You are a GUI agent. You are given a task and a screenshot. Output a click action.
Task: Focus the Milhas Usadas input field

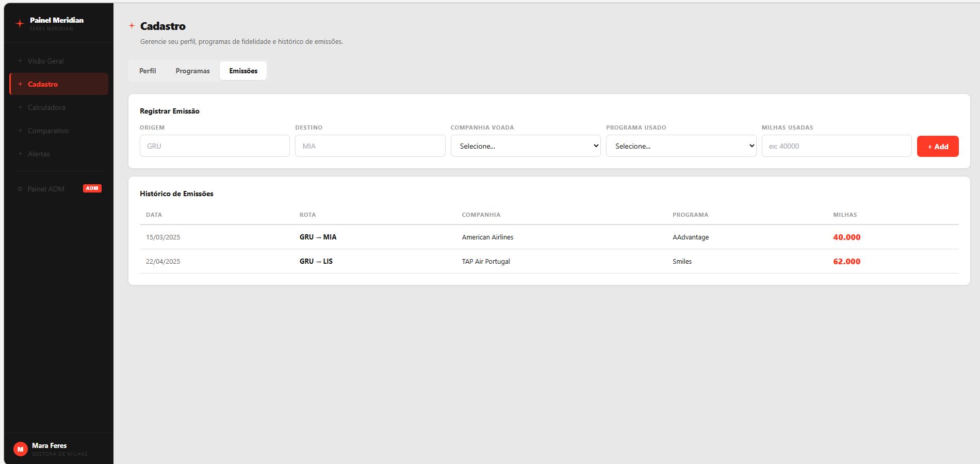[837, 146]
